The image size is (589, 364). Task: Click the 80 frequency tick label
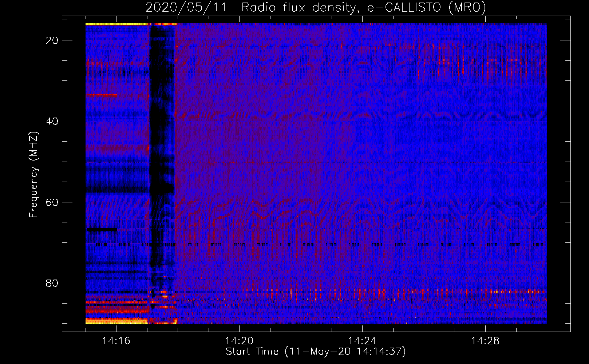click(52, 283)
